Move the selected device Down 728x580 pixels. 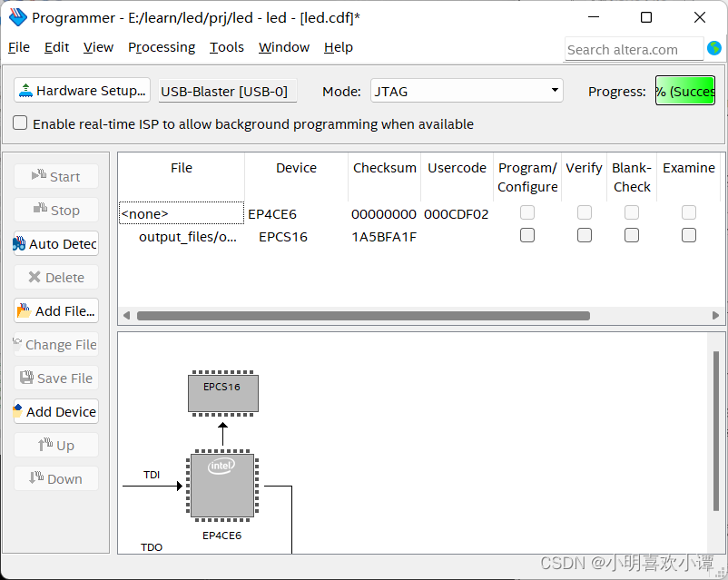coord(56,478)
